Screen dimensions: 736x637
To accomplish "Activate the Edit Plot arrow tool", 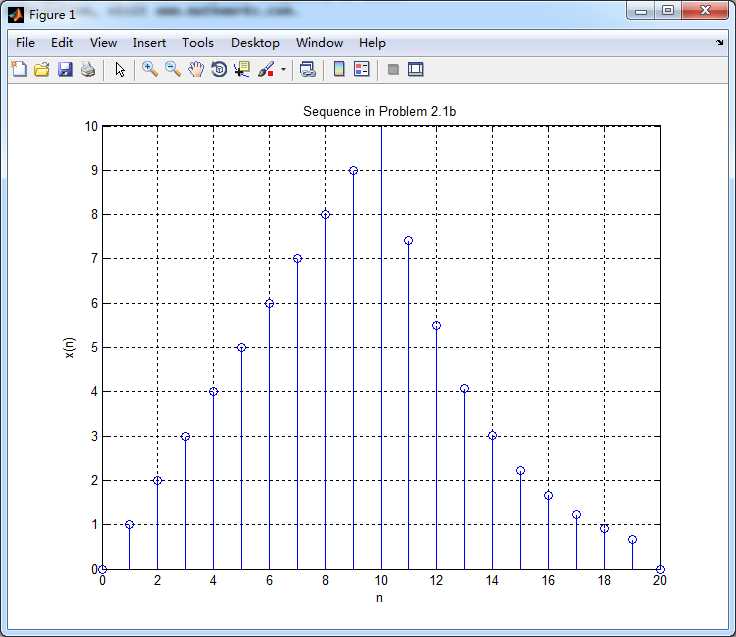I will 120,69.
